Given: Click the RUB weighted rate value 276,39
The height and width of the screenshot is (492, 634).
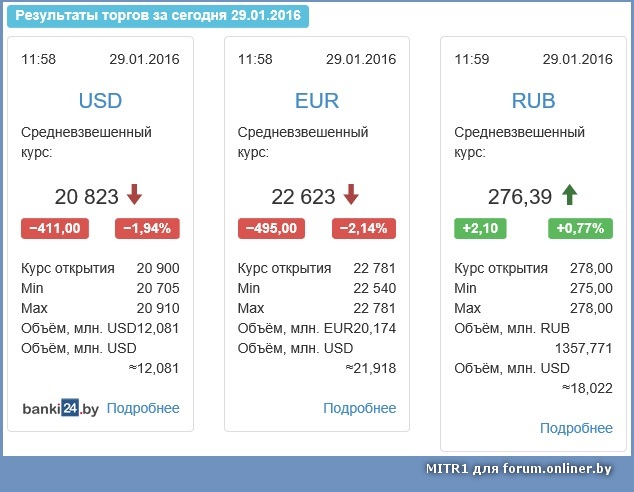Looking at the screenshot, I should coord(520,197).
